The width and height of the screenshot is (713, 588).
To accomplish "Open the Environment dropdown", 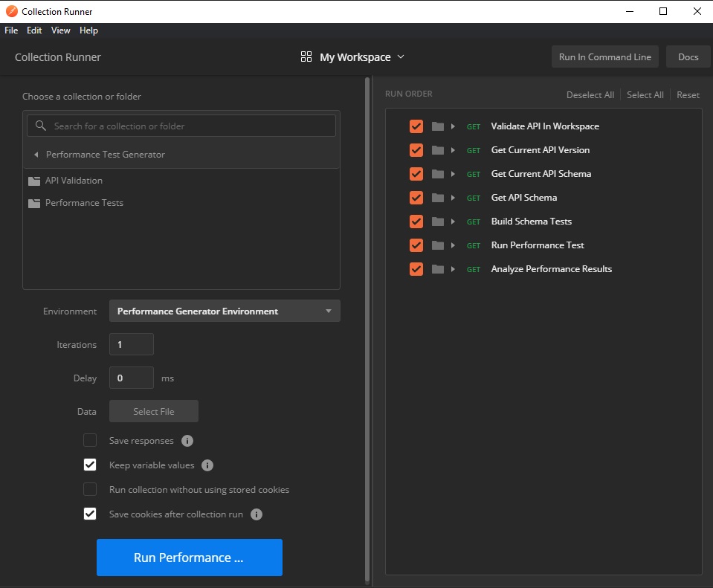I will (x=225, y=311).
